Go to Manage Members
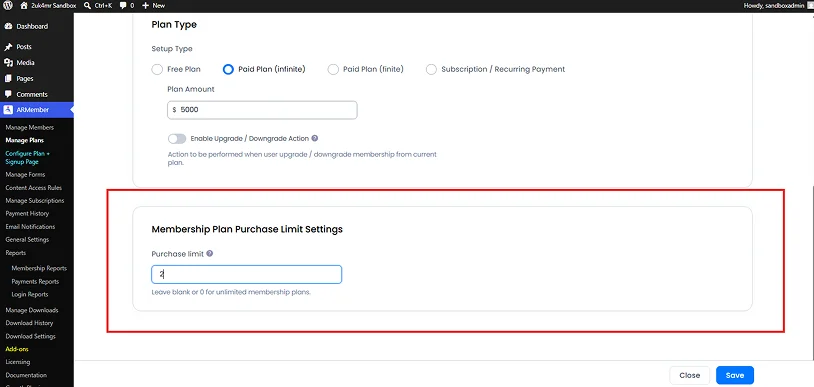814x387 pixels. click(30, 127)
